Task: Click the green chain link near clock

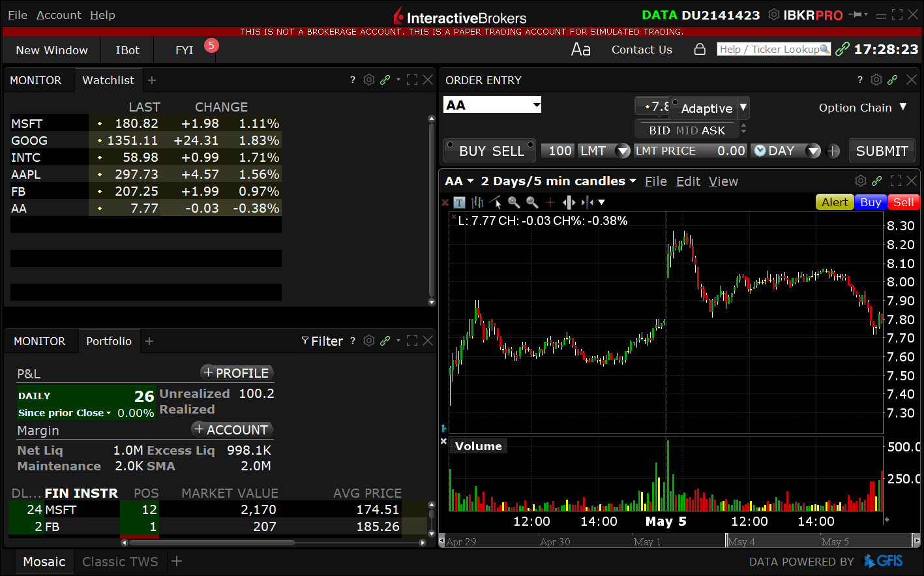Action: [842, 50]
